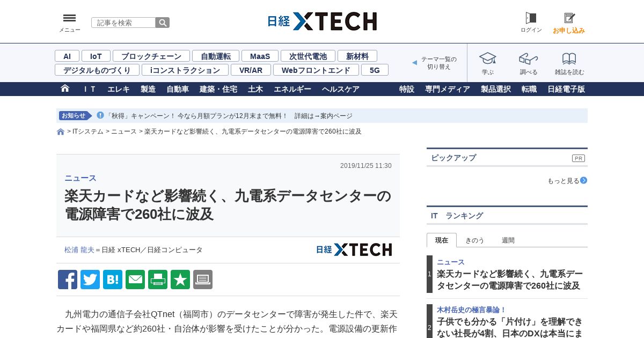Screen dimensions: 644x338
Task: Switch ranking to 現在 tab
Action: point(442,240)
